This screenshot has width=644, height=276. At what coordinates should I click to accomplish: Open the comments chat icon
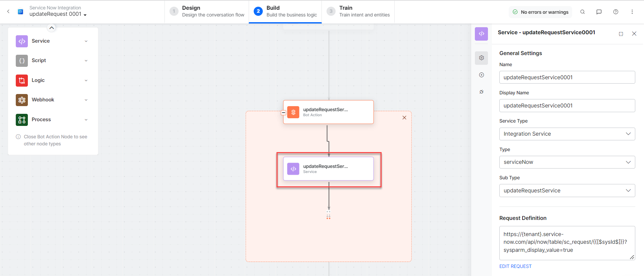(599, 12)
